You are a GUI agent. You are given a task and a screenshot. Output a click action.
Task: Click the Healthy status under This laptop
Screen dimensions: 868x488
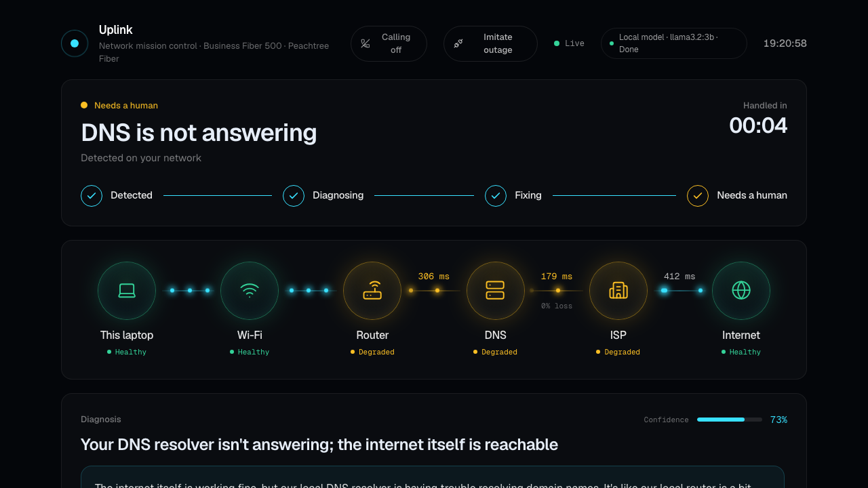point(127,352)
